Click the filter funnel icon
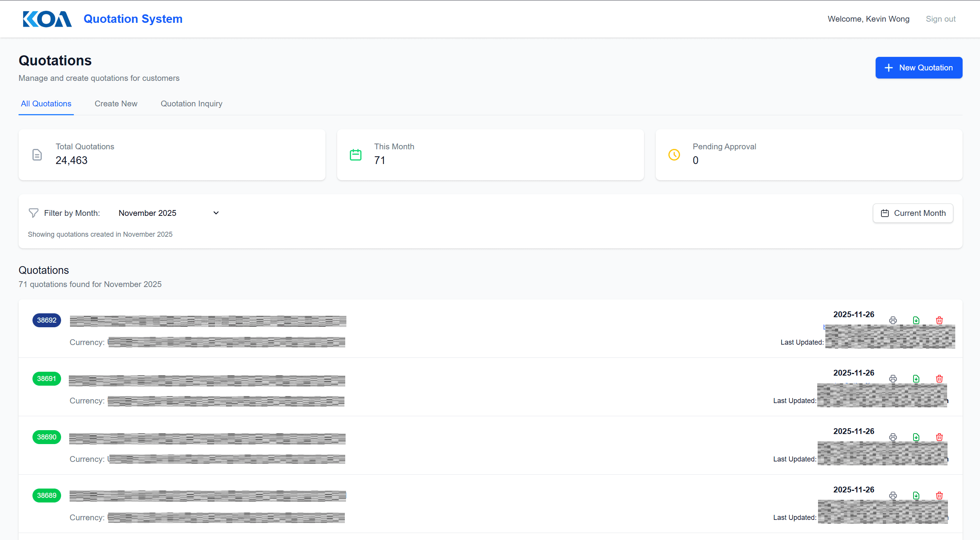The height and width of the screenshot is (540, 980). tap(34, 213)
